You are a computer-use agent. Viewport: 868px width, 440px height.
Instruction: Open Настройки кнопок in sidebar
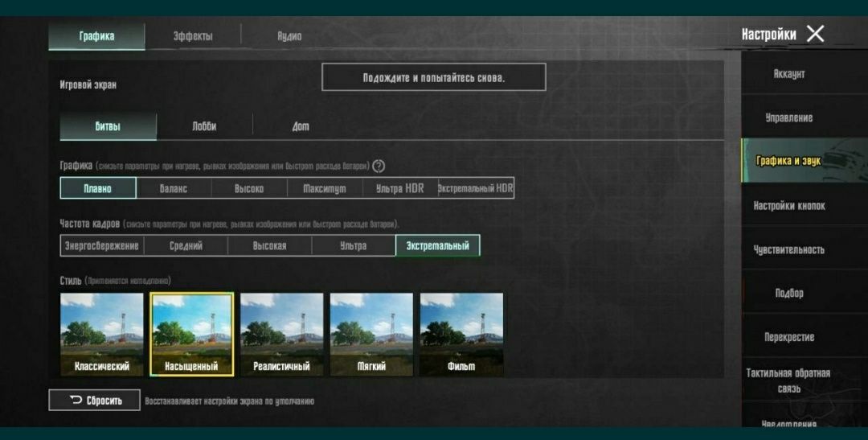point(789,206)
